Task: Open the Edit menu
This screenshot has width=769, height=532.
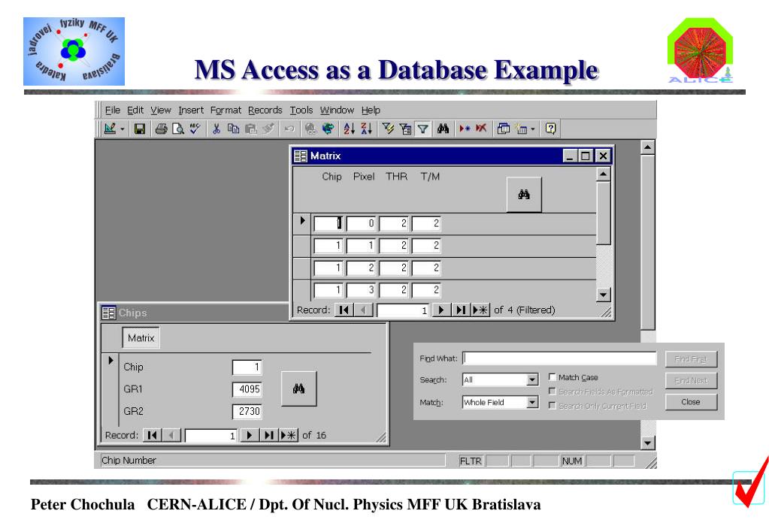Action: coord(135,110)
